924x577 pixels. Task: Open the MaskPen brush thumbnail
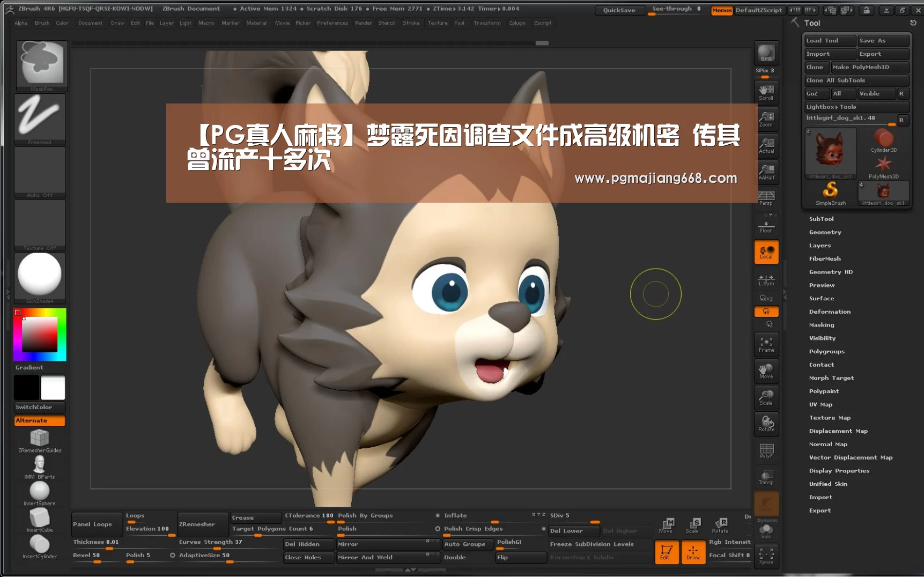[41, 65]
